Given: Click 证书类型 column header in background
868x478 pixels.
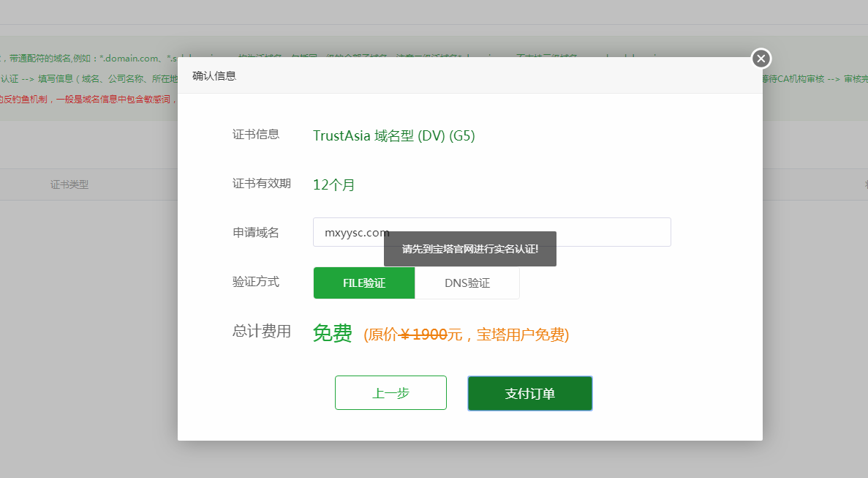Looking at the screenshot, I should pyautogui.click(x=69, y=184).
